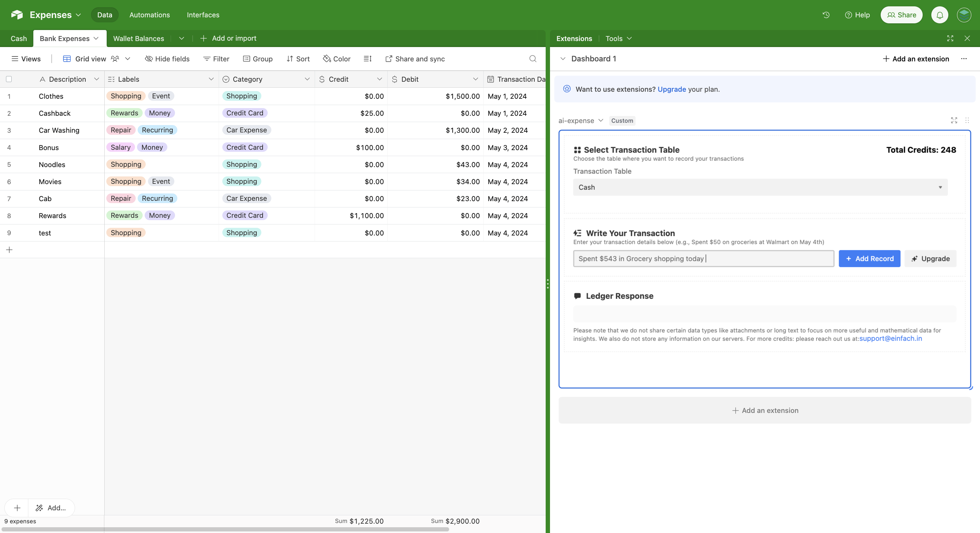Image resolution: width=980 pixels, height=533 pixels.
Task: Open base history clock icon
Action: point(826,15)
